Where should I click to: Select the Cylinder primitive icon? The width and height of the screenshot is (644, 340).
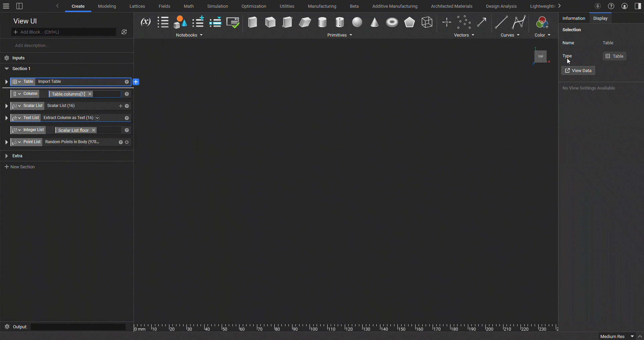tap(322, 22)
